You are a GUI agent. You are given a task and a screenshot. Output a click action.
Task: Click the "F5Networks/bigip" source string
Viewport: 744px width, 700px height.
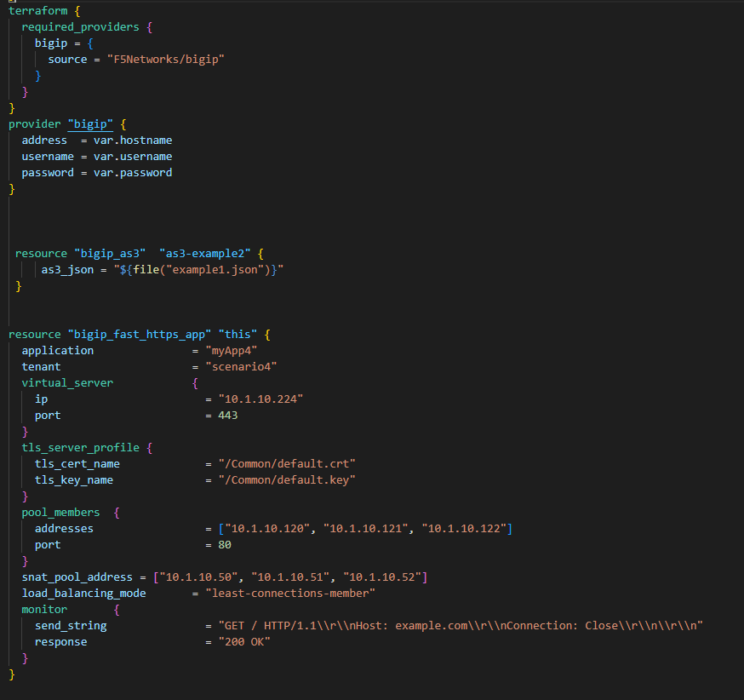[166, 60]
